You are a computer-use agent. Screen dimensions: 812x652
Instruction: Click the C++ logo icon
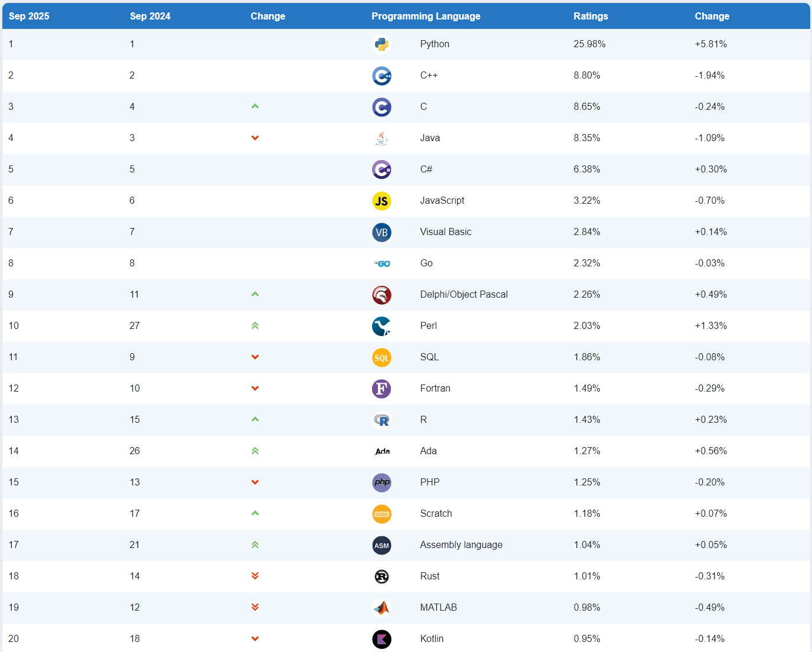pos(381,76)
